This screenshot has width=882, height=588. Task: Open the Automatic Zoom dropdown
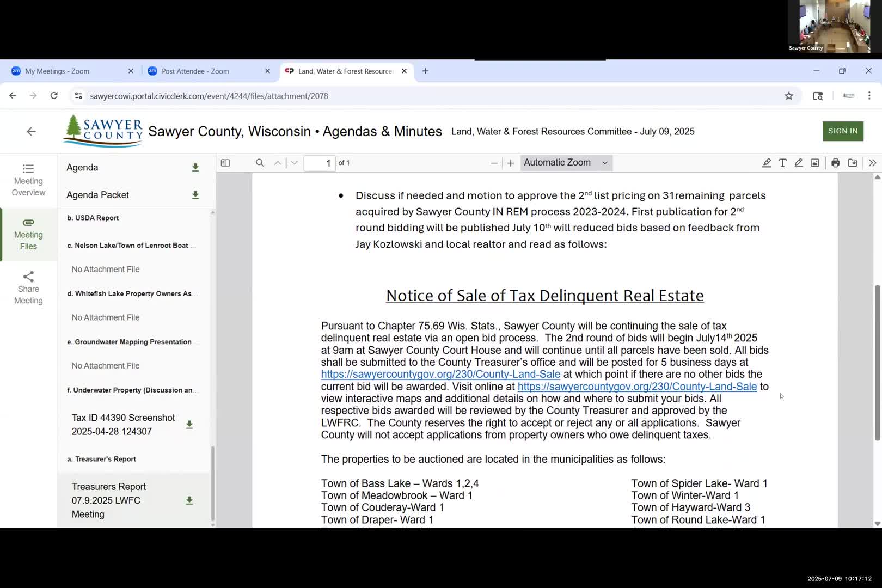tap(566, 163)
